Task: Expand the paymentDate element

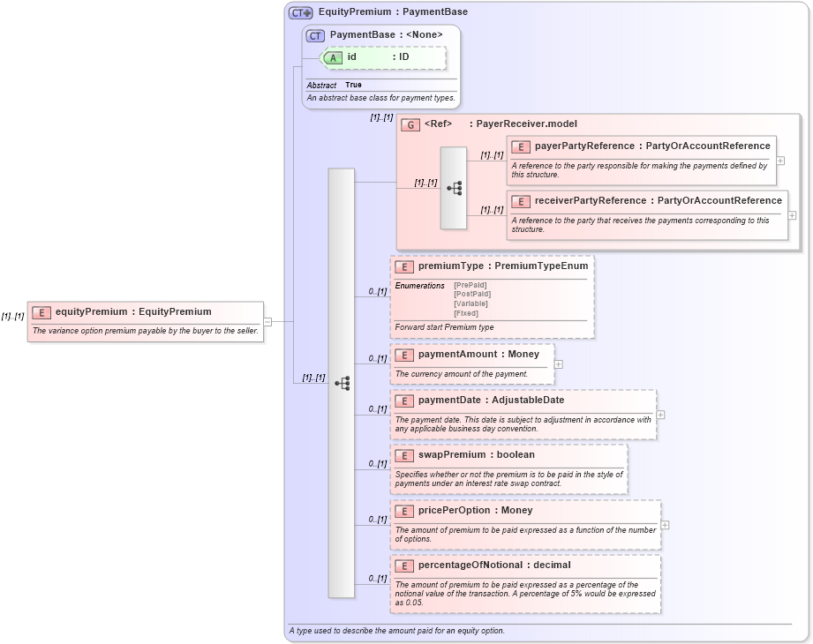Action: pyautogui.click(x=660, y=415)
